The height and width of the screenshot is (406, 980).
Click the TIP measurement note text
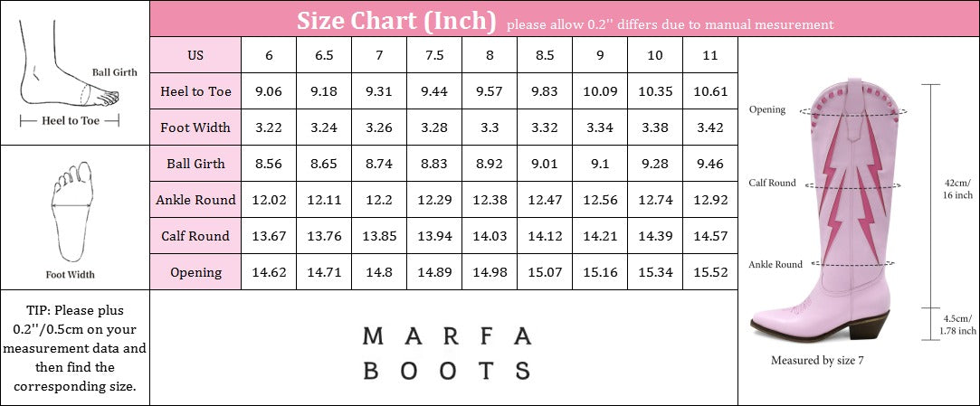pyautogui.click(x=74, y=348)
